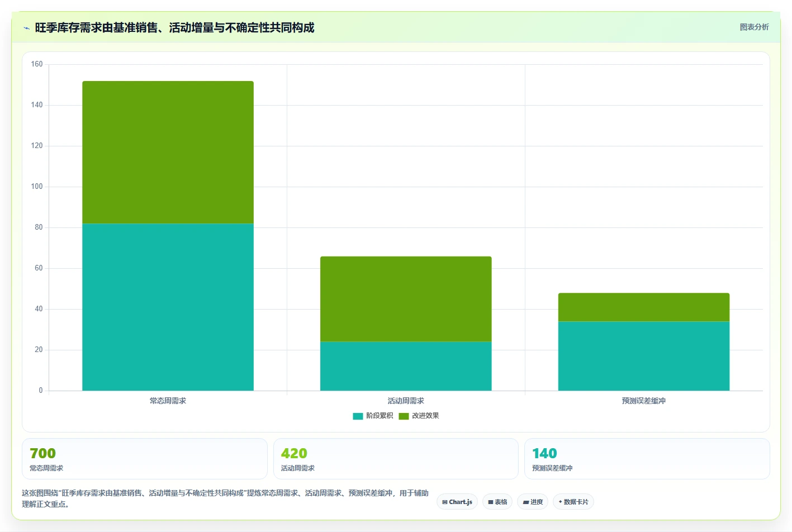Click the chart title 旺季库存需求由基准销售
The width and height of the screenshot is (792, 532).
(174, 28)
